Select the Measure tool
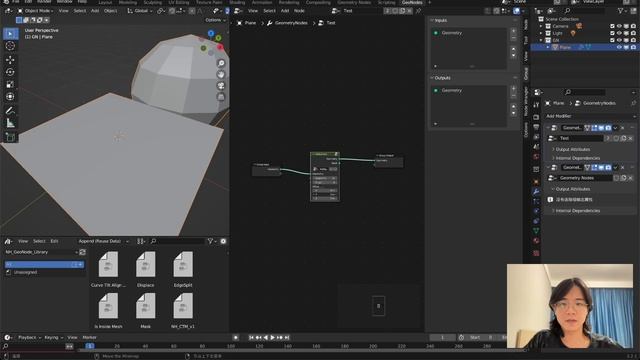 click(x=10, y=123)
